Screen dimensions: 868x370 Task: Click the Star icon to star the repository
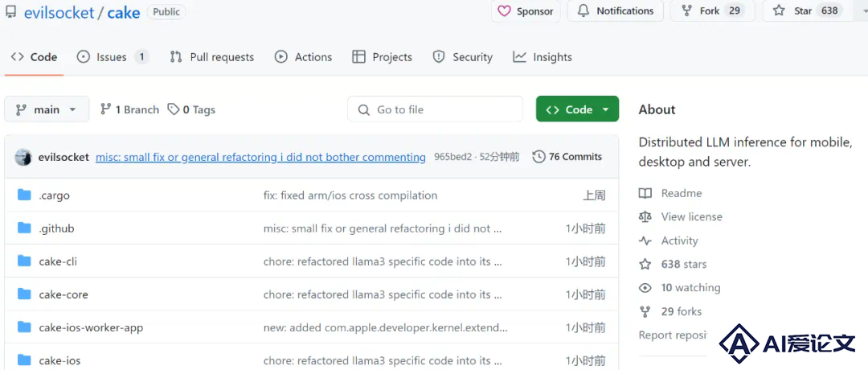pyautogui.click(x=779, y=10)
